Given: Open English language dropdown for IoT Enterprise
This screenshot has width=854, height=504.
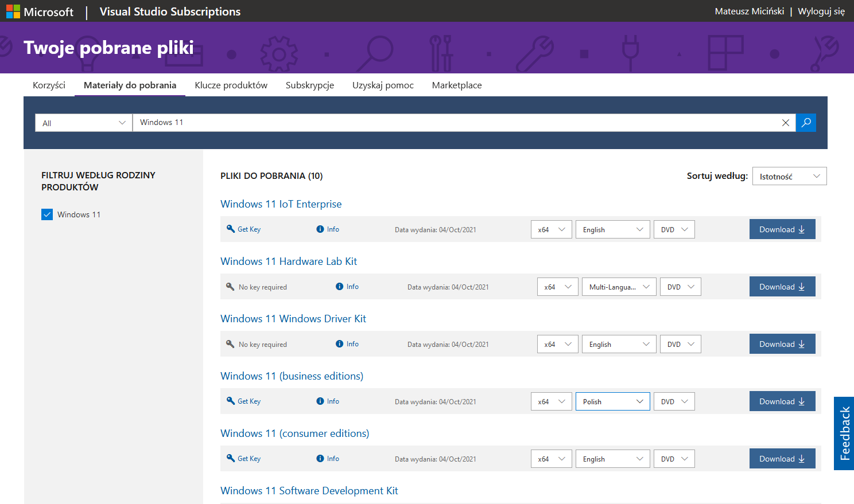Looking at the screenshot, I should pos(613,229).
